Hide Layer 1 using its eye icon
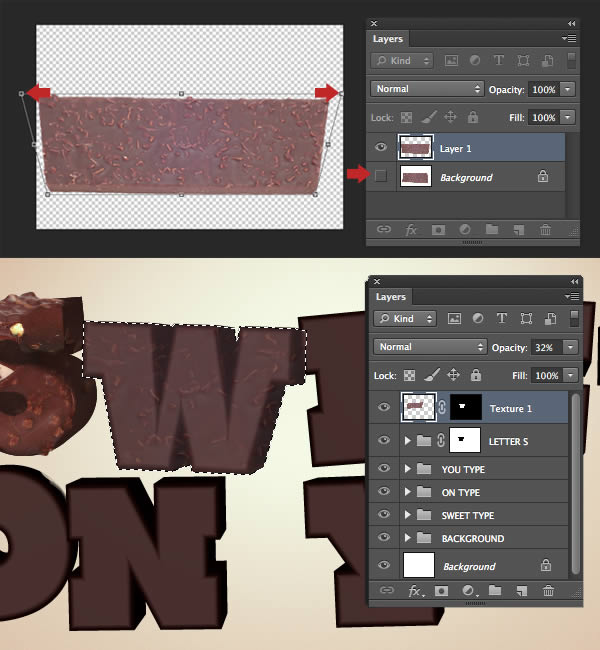Image resolution: width=600 pixels, height=650 pixels. tap(381, 147)
